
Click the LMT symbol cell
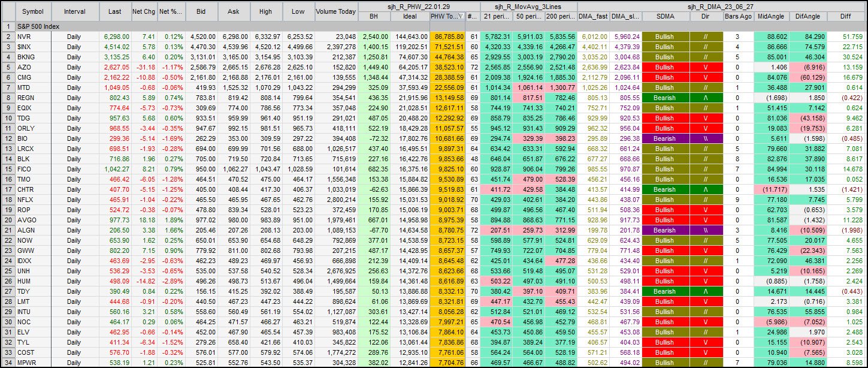33,301
